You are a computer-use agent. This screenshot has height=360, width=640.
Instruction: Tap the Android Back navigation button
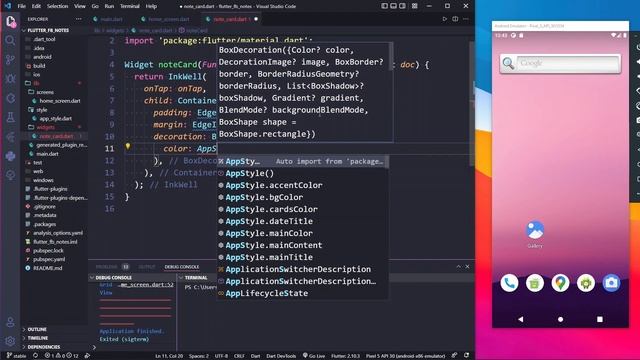pyautogui.click(x=520, y=319)
